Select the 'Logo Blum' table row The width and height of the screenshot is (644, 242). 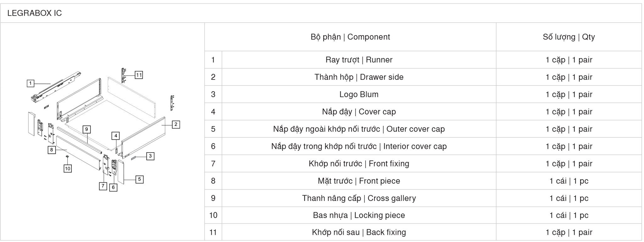click(x=423, y=94)
